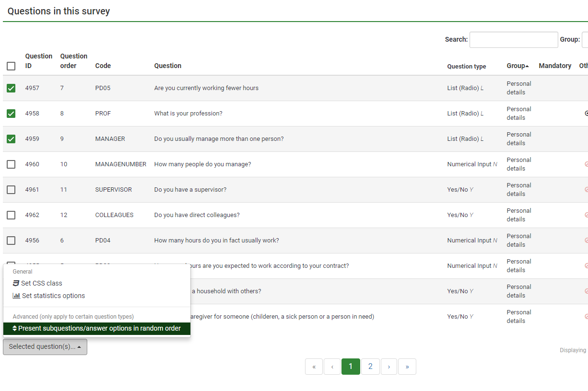Click the page 1 pagination button
This screenshot has height=391, width=588.
tap(351, 367)
